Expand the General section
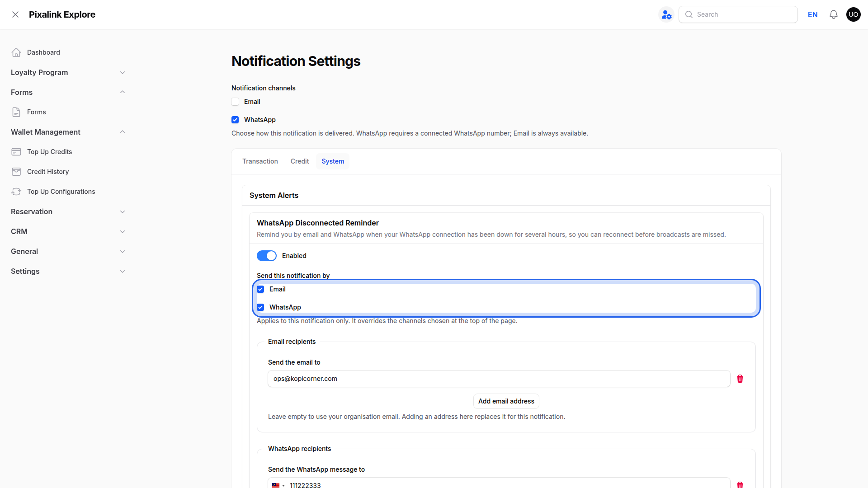The width and height of the screenshot is (868, 488). pos(68,251)
